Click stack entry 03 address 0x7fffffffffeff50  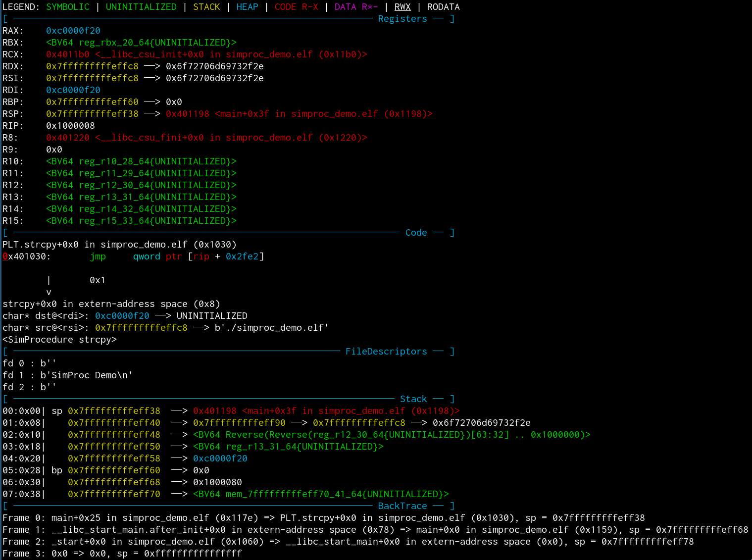coord(114,447)
